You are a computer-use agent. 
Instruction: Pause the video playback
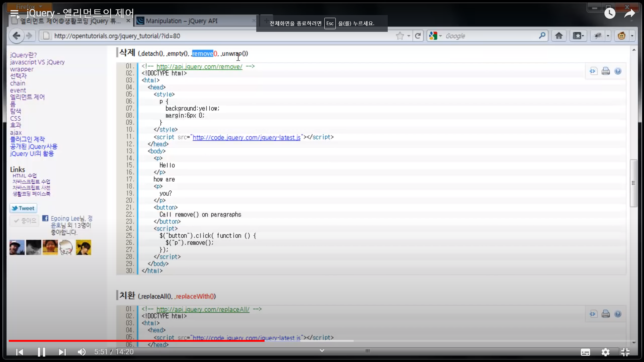coord(41,352)
